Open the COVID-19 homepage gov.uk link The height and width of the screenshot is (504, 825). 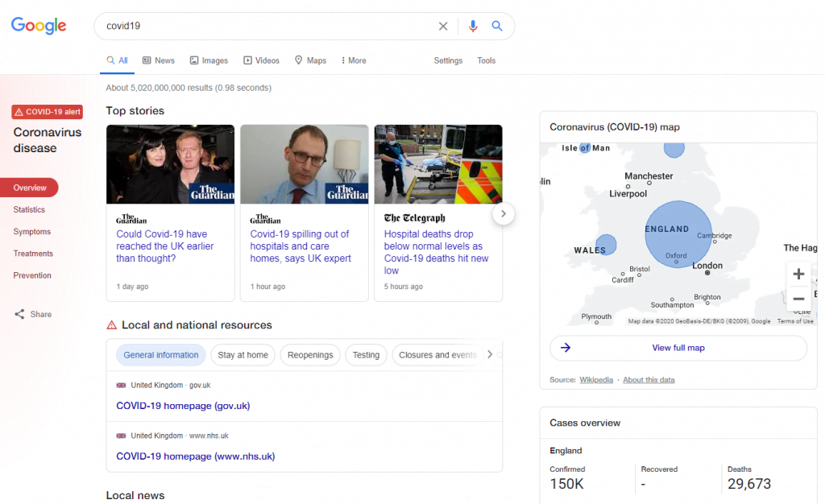tap(183, 406)
